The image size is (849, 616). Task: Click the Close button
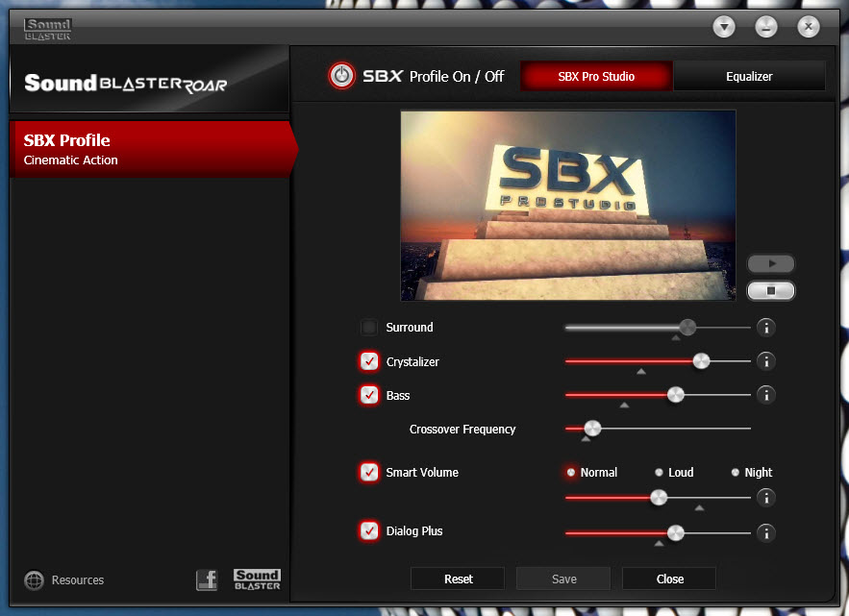click(x=670, y=579)
